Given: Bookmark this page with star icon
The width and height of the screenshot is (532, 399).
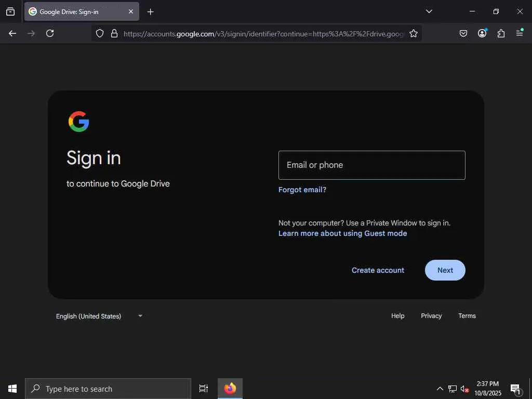Looking at the screenshot, I should point(413,33).
